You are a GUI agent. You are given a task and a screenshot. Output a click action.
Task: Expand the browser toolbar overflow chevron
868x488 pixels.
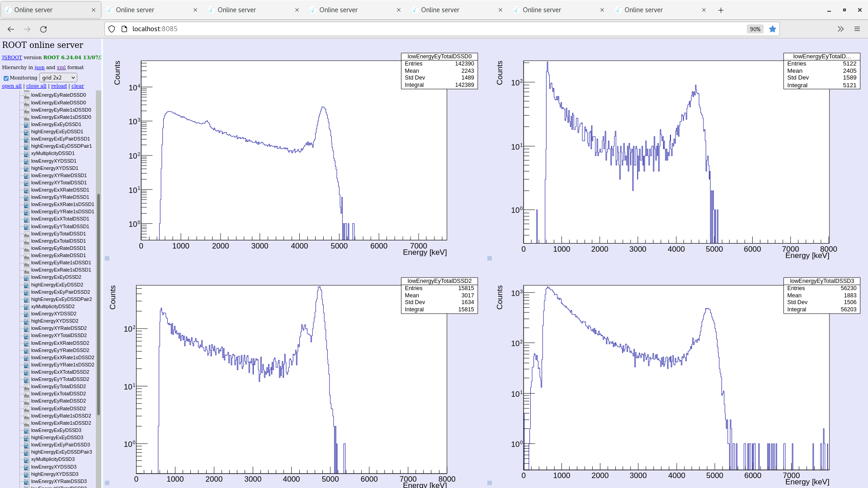(840, 29)
